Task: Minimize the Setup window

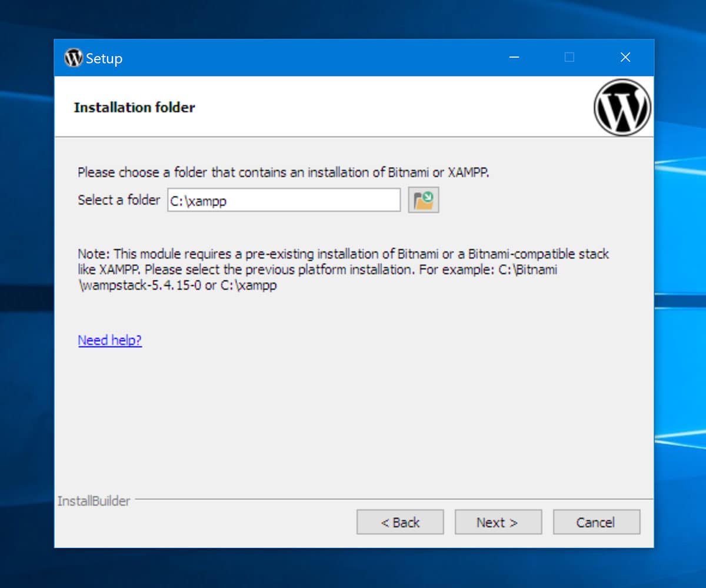Action: pos(514,58)
